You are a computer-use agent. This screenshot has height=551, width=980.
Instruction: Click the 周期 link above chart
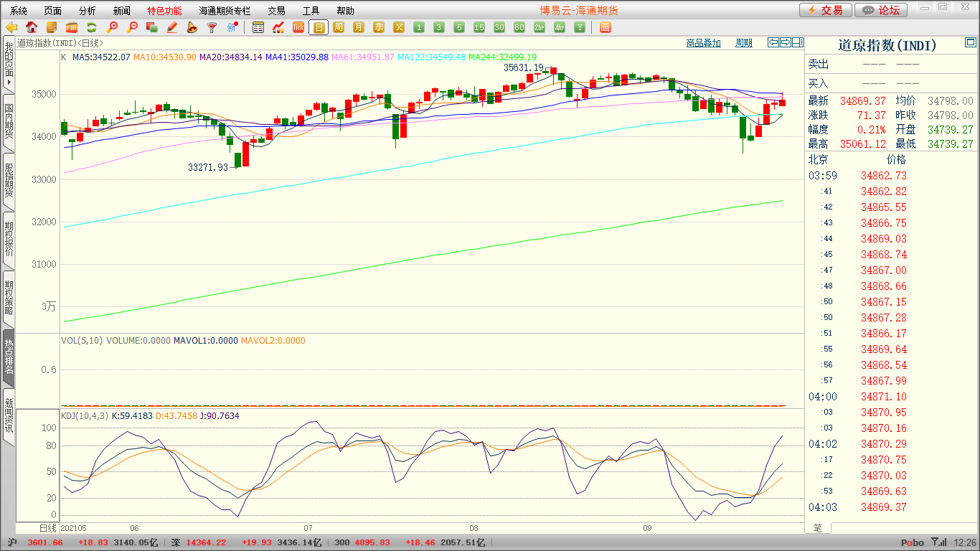pos(744,43)
